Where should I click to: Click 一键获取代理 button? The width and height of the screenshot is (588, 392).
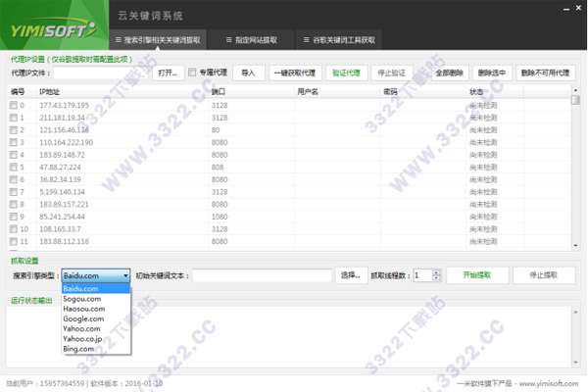coord(295,73)
